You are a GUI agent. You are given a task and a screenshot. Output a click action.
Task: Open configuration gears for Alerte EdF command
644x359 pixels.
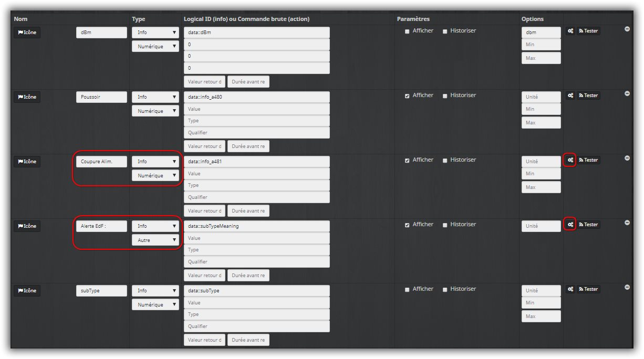pyautogui.click(x=570, y=225)
